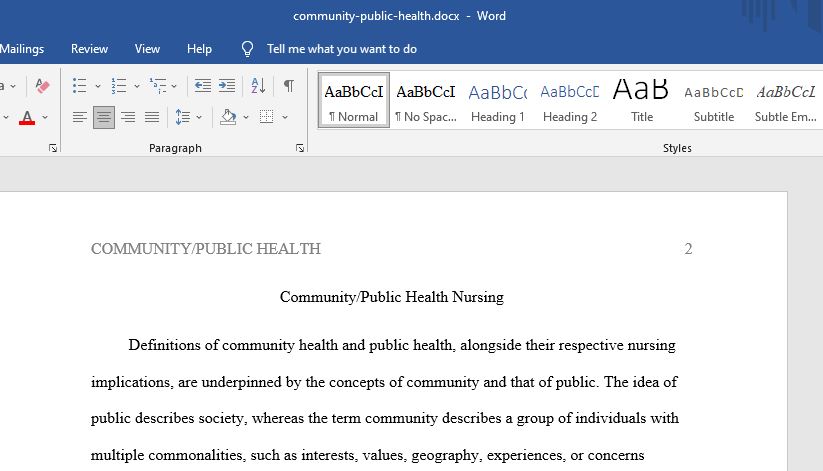Open text case dropdown arrow beside eraser
823x471 pixels.
point(13,86)
